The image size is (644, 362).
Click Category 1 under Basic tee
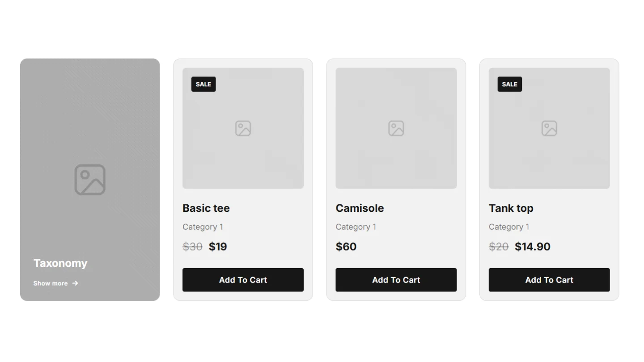tap(203, 227)
